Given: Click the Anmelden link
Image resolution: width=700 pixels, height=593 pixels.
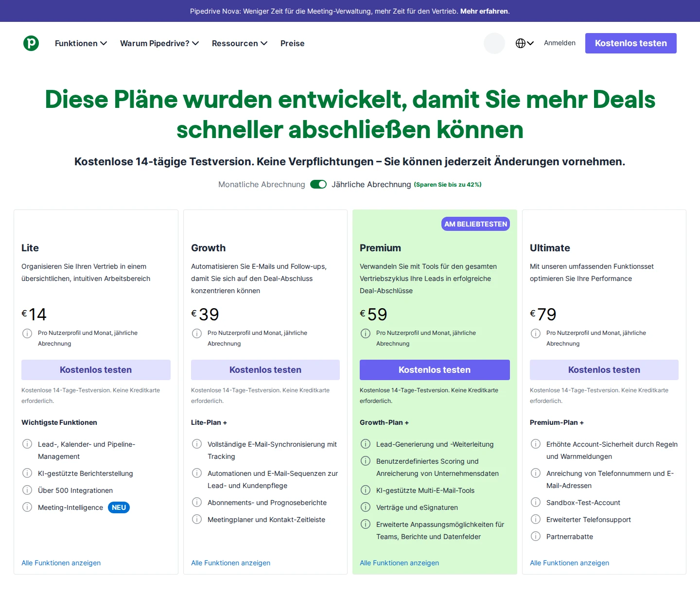Looking at the screenshot, I should point(560,43).
